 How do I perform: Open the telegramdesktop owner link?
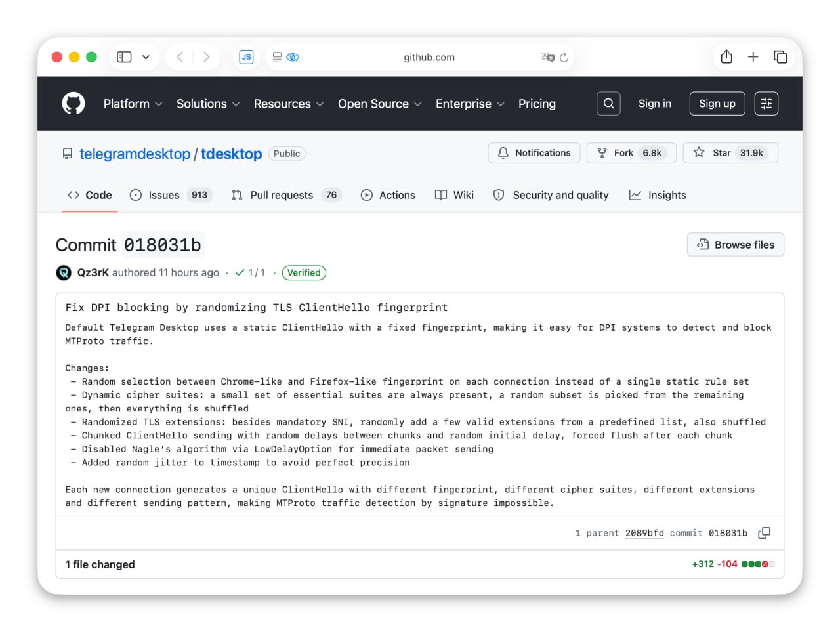point(135,154)
